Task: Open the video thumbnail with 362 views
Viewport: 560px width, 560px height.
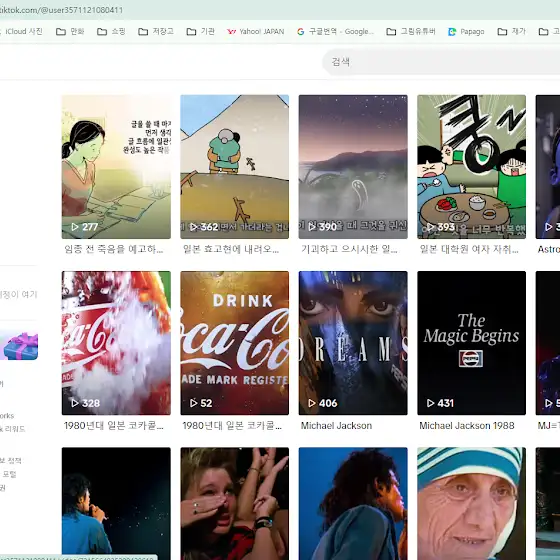Action: coord(235,166)
